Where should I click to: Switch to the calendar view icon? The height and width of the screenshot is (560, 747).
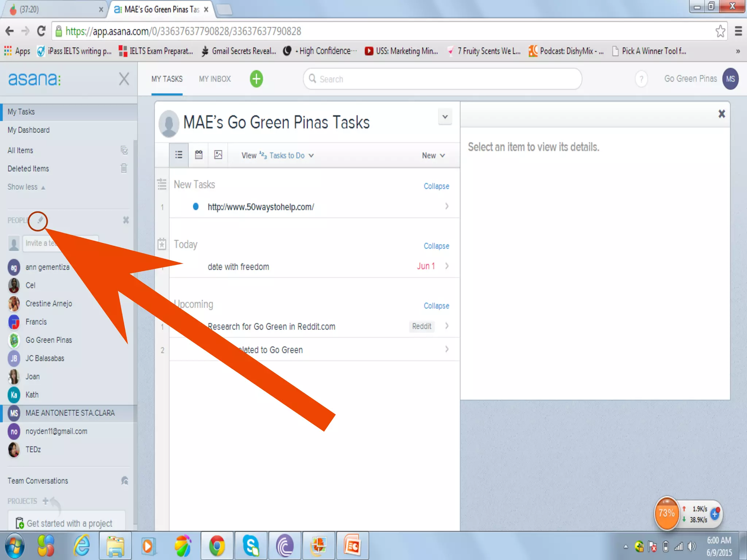[198, 155]
